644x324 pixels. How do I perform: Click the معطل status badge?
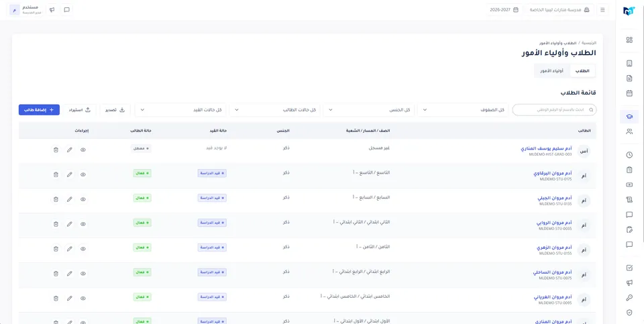[142, 148]
